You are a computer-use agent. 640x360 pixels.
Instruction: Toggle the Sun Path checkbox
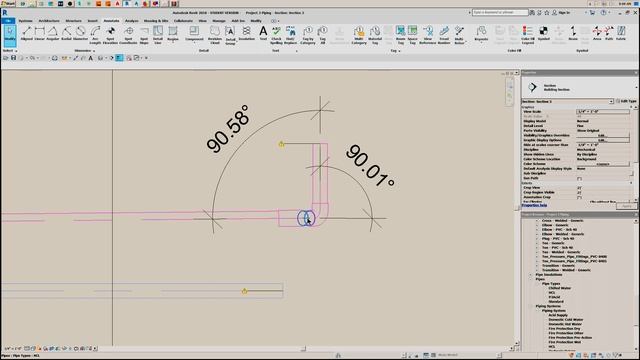[x=579, y=178]
